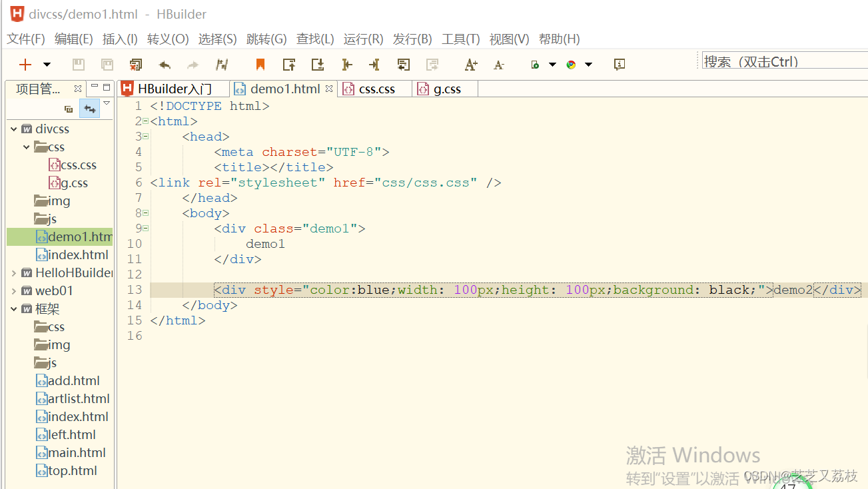Click the collapse-all icon in project panel
Image resolution: width=868 pixels, height=489 pixels.
[69, 109]
